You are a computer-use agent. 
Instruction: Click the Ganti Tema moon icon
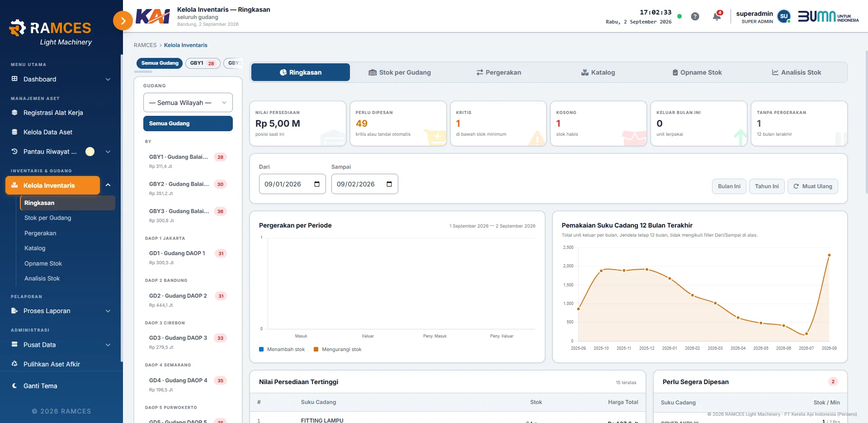[x=14, y=386]
